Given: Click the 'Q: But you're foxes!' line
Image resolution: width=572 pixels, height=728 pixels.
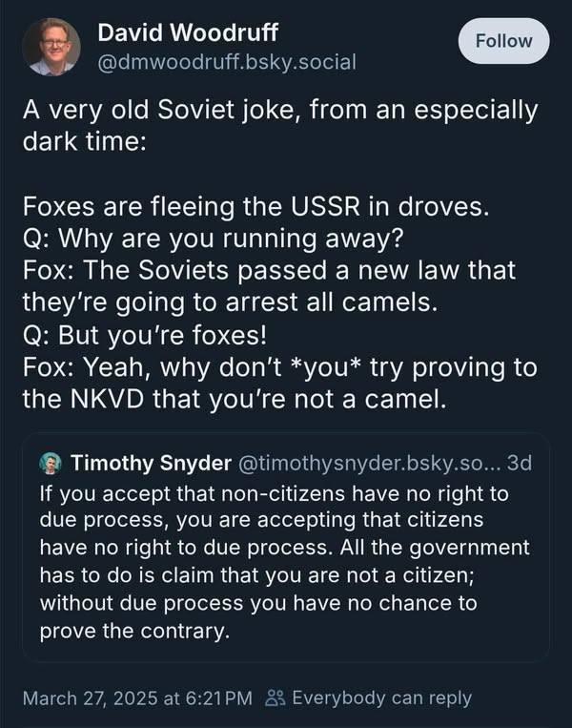Looking at the screenshot, I should pos(145,335).
